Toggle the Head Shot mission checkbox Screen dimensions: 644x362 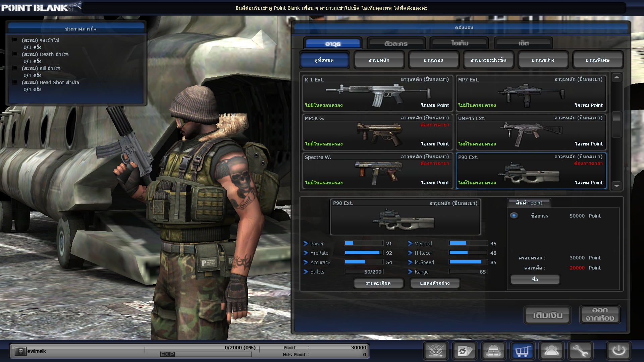tap(15, 82)
